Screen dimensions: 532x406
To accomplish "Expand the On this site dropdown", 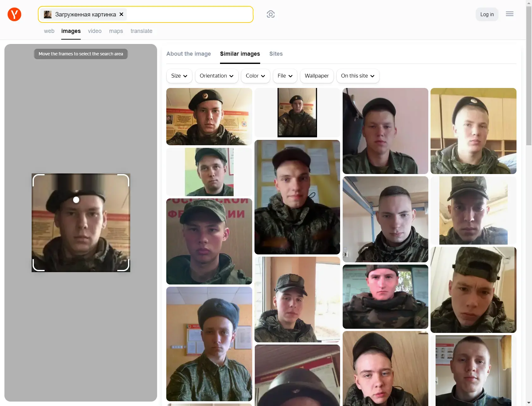I will pyautogui.click(x=358, y=76).
